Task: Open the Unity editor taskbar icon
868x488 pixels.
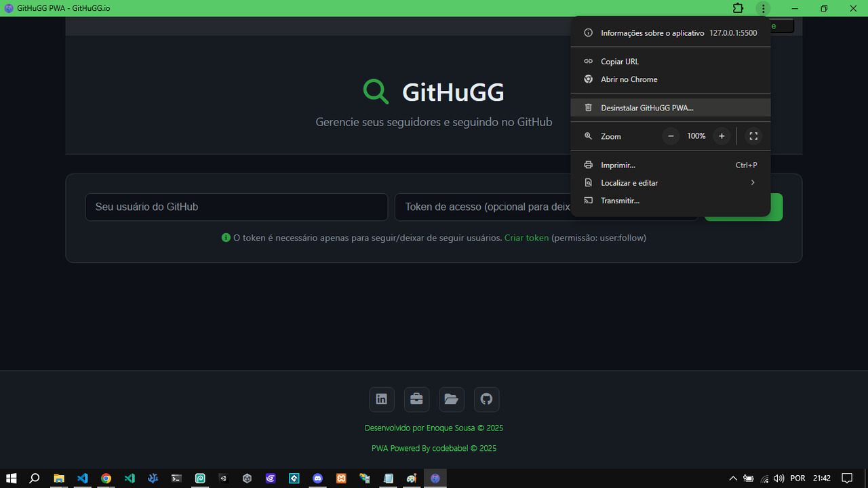Action: tap(224, 478)
